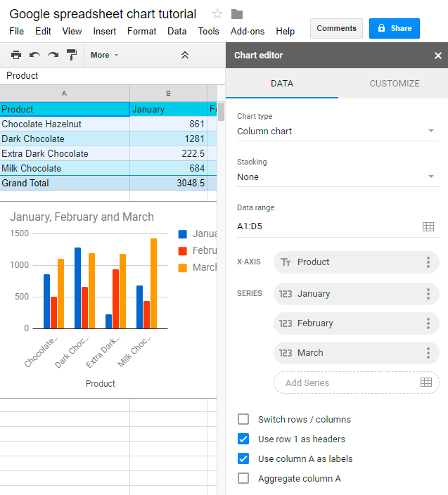The image size is (448, 495).
Task: Enable Switch rows / columns checkbox
Action: coord(243,419)
